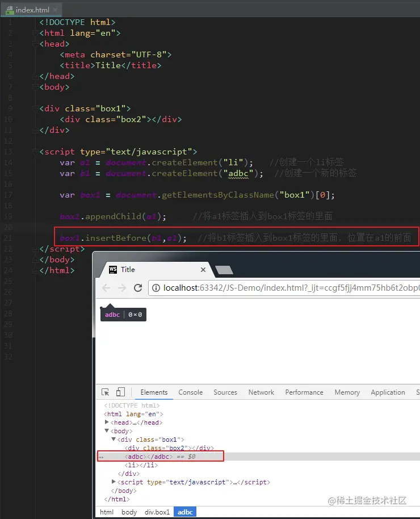Click the adbc element tooltip on the page
Viewport: 420px width, 519px height.
tap(123, 315)
